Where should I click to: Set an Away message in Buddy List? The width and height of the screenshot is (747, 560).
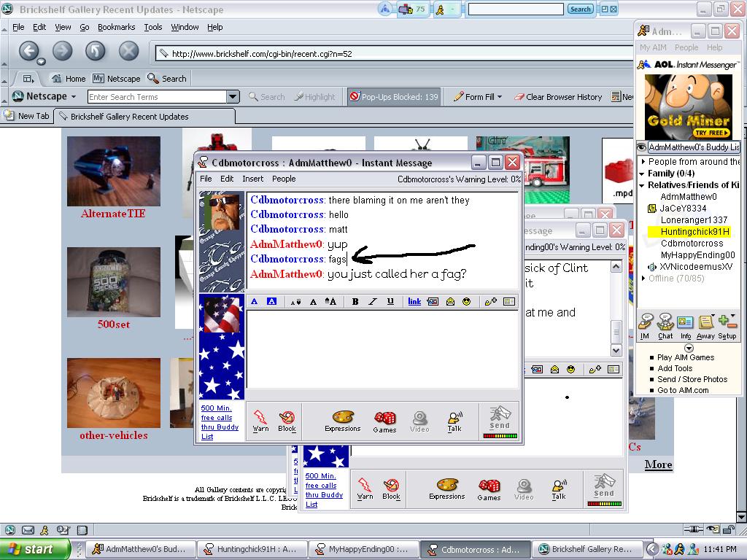[705, 326]
